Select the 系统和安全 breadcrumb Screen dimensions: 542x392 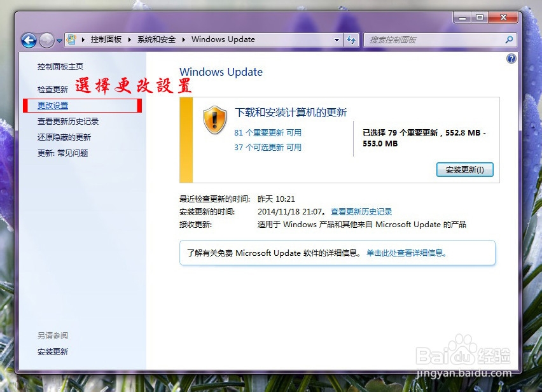pyautogui.click(x=156, y=39)
